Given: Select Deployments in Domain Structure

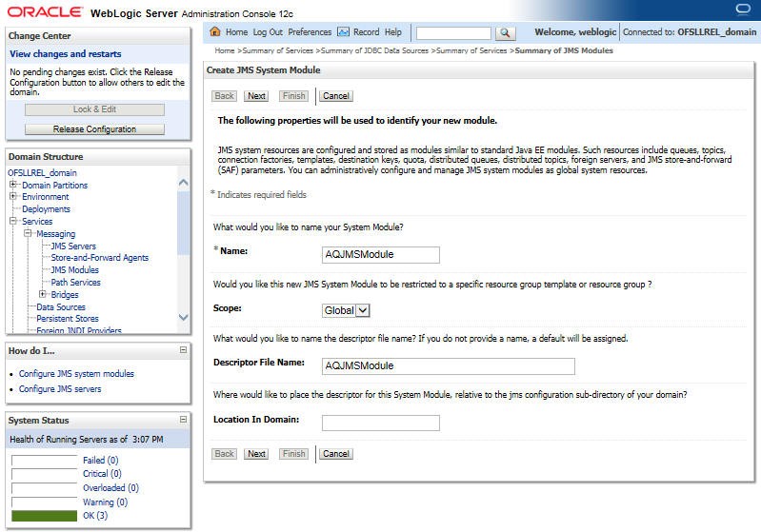Looking at the screenshot, I should [x=46, y=209].
